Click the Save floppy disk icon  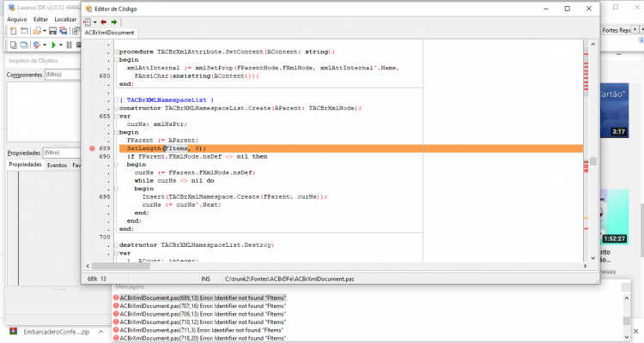(x=52, y=31)
